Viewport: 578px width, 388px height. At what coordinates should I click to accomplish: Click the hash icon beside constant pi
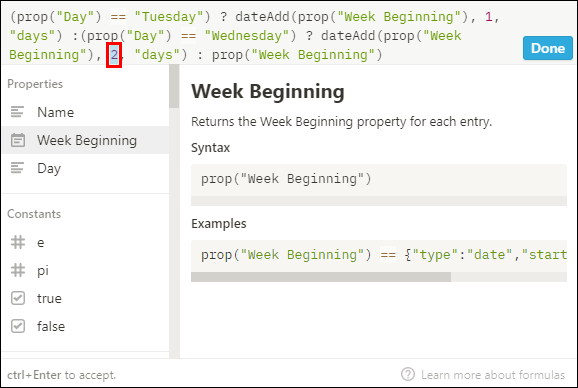[18, 270]
